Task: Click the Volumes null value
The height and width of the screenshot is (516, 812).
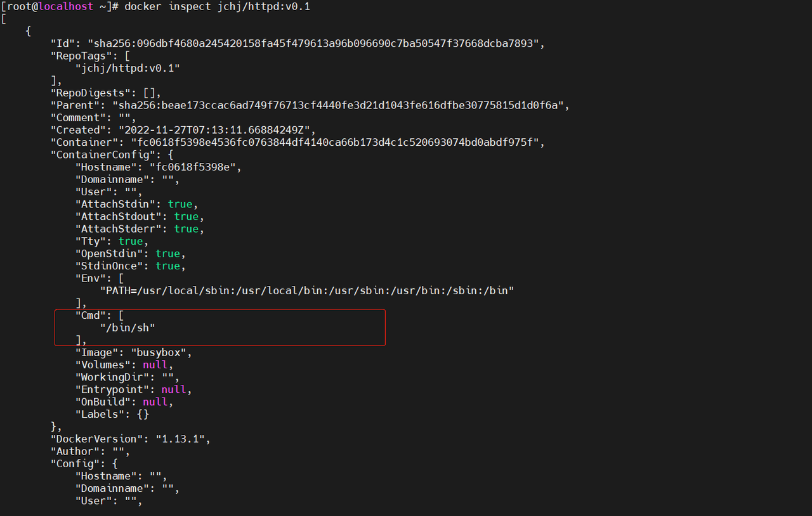Action: coord(155,365)
